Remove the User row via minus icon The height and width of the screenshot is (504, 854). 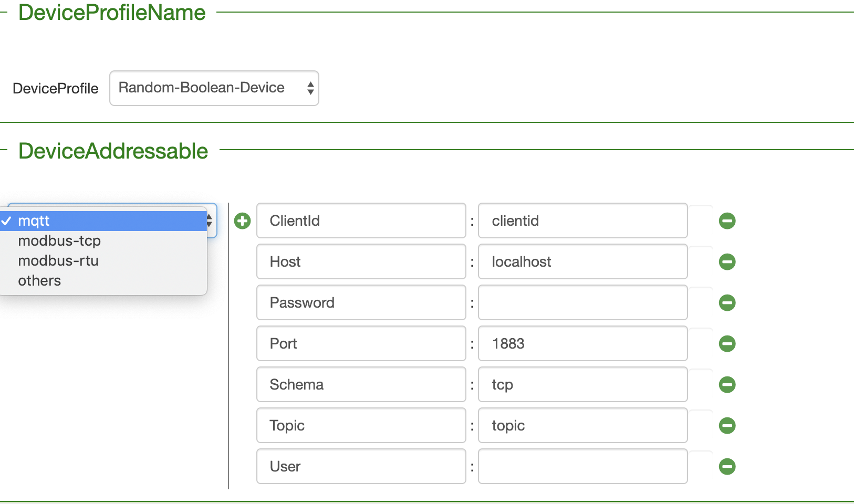point(727,466)
